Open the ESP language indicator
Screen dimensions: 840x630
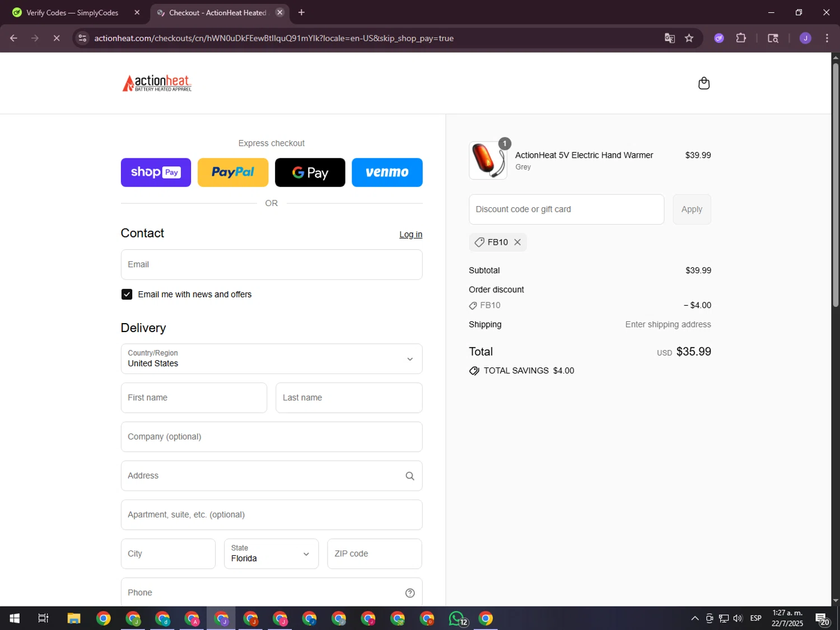(756, 618)
